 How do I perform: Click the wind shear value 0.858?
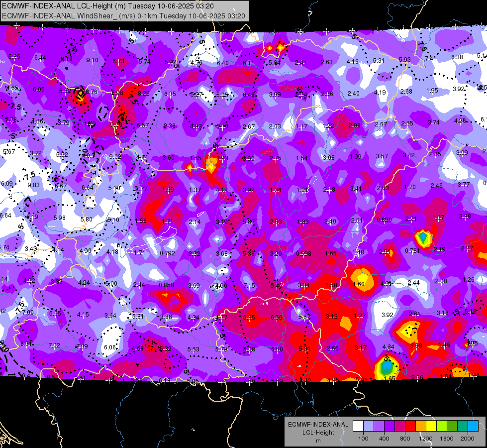167,285
